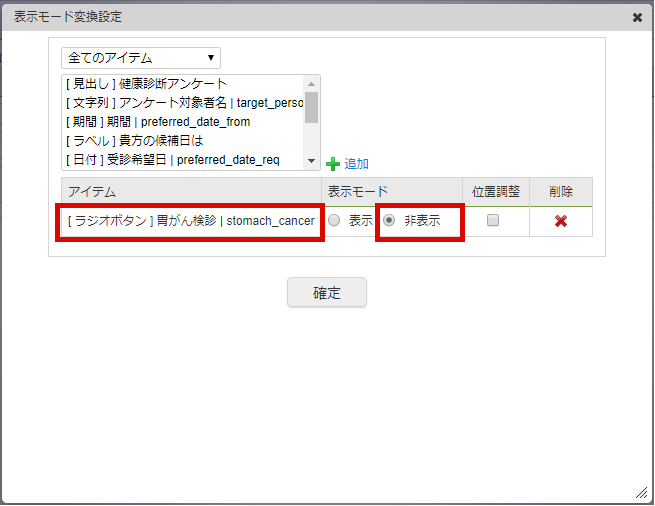Click the green plus add icon
655x506 pixels.
coord(333,164)
